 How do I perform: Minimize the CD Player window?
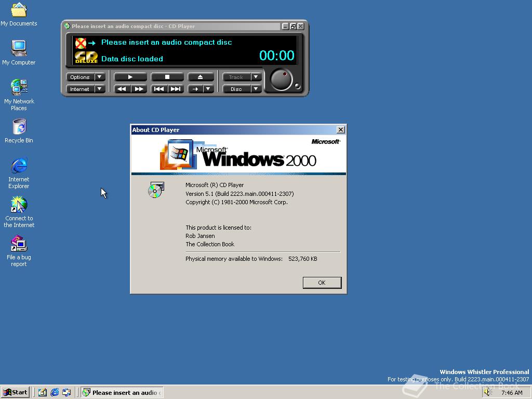click(285, 26)
